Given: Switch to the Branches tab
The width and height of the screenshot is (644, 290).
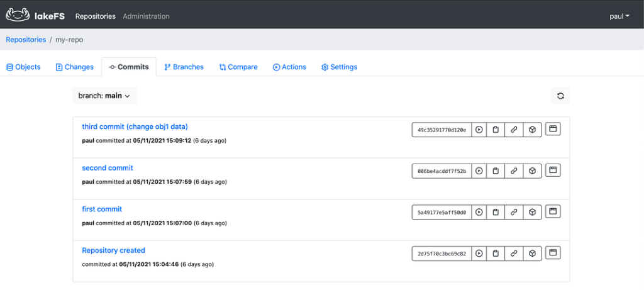Looking at the screenshot, I should tap(184, 67).
